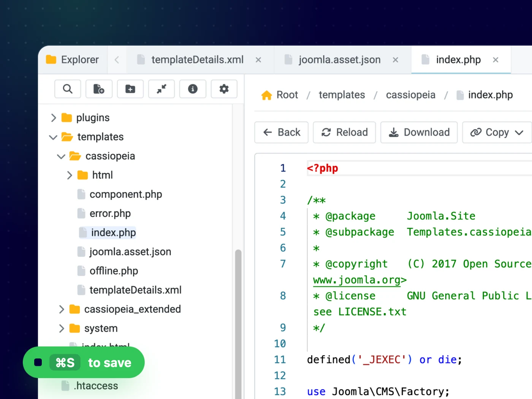The height and width of the screenshot is (399, 532).
Task: Open explorer settings gear
Action: (224, 89)
